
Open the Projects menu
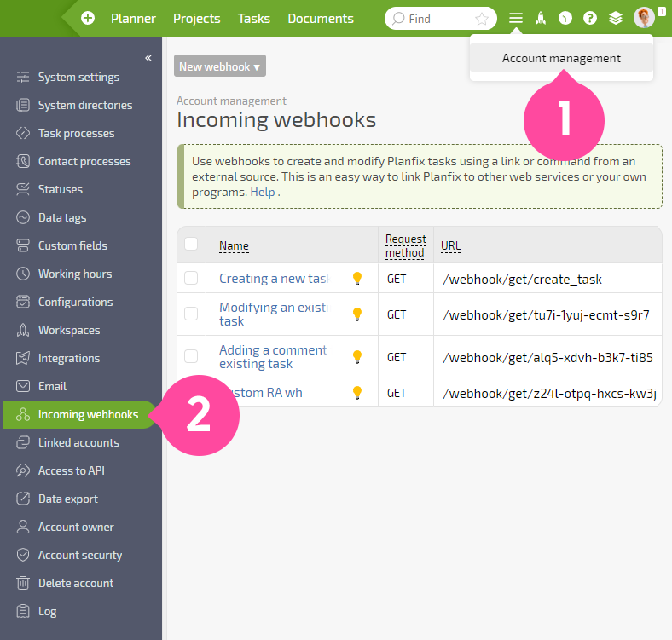click(197, 19)
